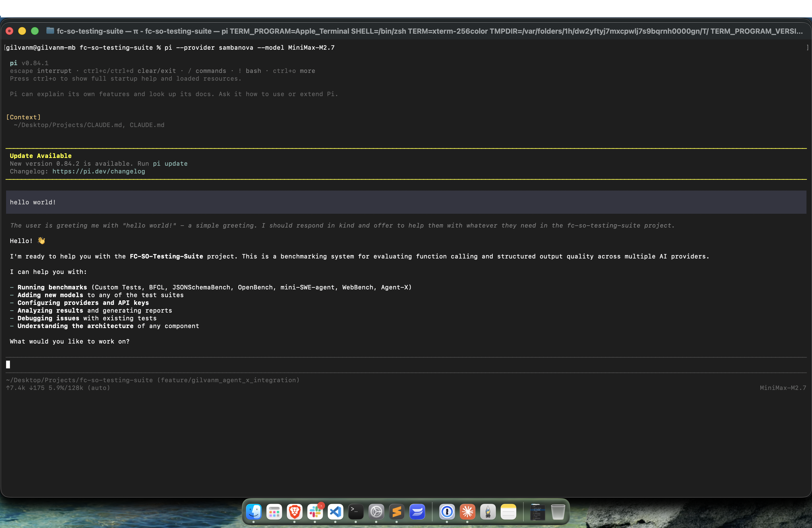
Task: Open the Claude app from the Dock
Action: tap(467, 512)
